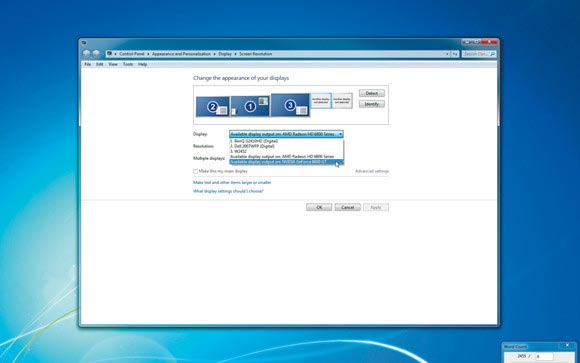Screen dimensions: 580x363
Task: Open the View menu
Action: point(113,64)
